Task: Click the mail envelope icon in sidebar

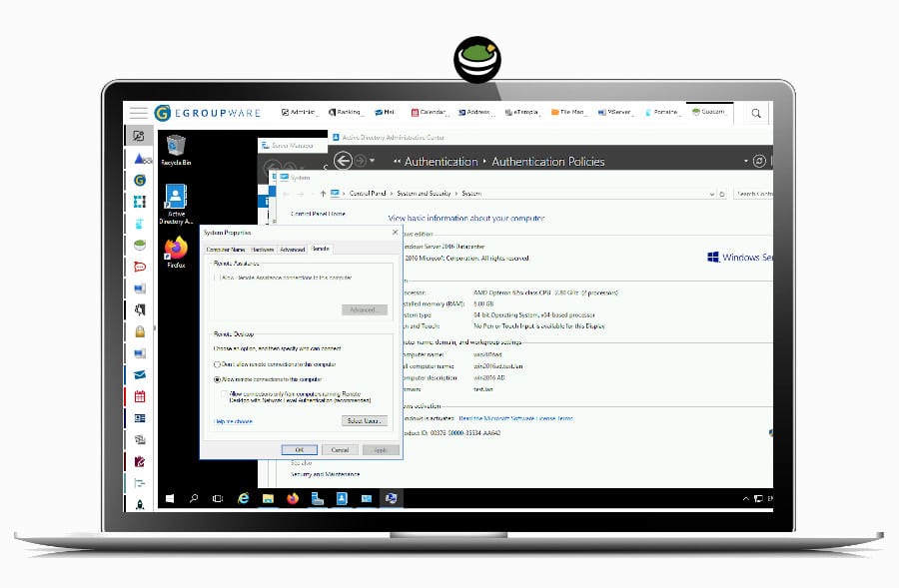Action: 140,374
